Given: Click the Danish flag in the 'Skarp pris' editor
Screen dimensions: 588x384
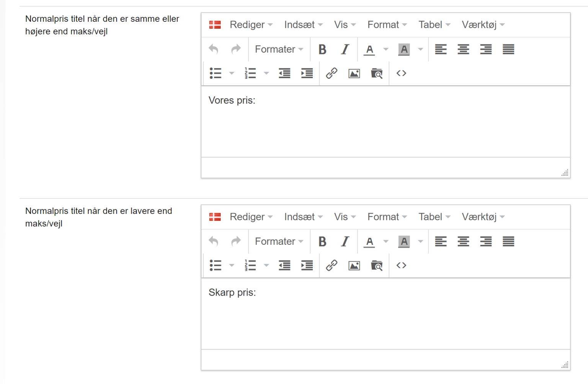Looking at the screenshot, I should coord(215,217).
